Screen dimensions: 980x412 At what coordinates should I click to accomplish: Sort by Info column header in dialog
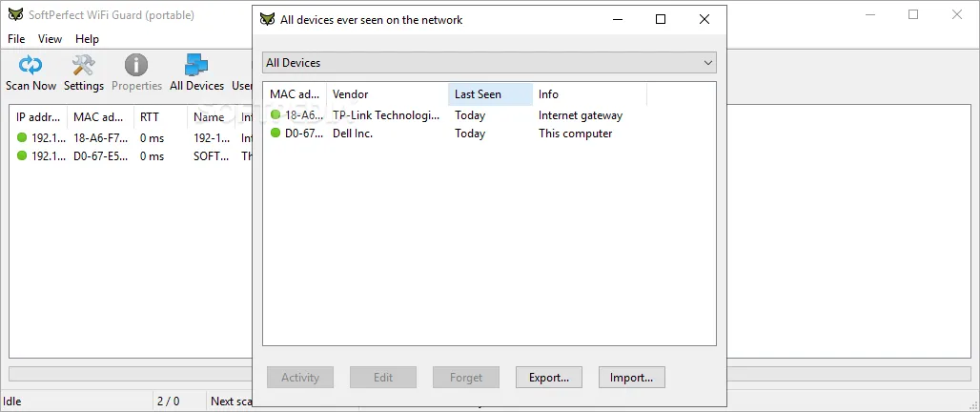pos(590,94)
